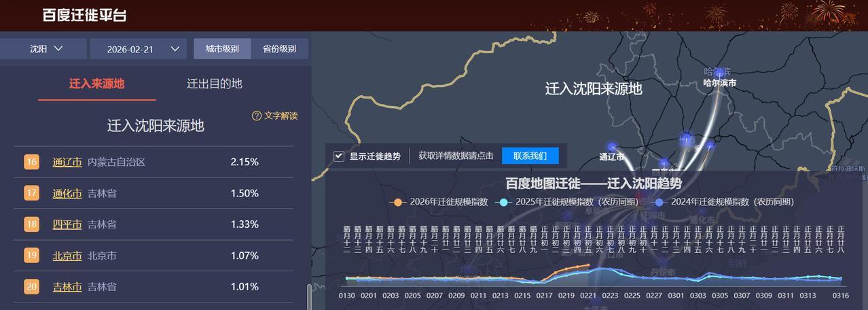Click rank badge 20

pyautogui.click(x=32, y=287)
